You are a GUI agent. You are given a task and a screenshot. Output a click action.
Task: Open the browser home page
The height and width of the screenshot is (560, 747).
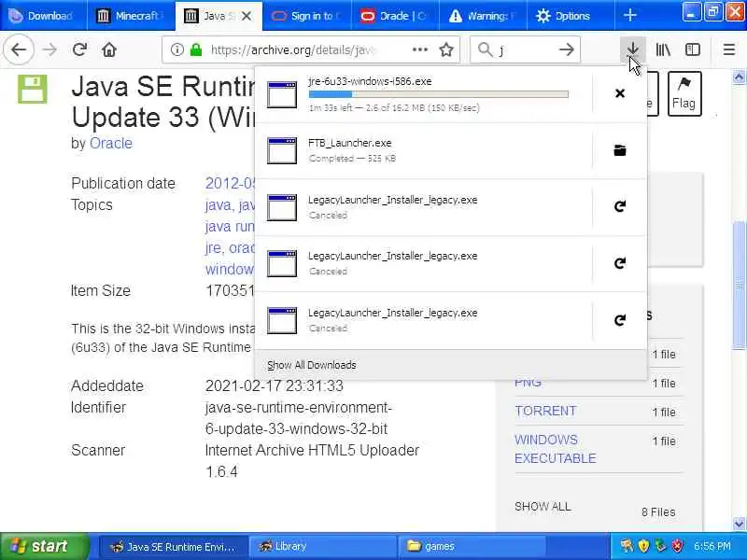click(x=109, y=49)
